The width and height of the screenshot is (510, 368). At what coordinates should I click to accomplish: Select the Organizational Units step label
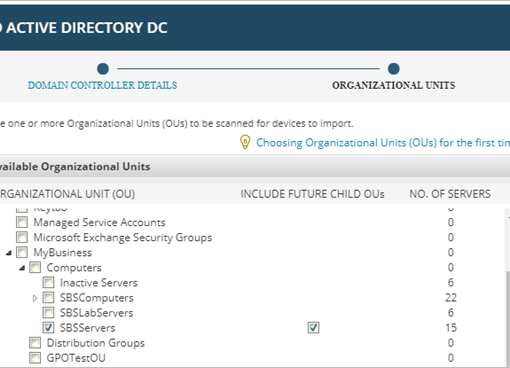393,85
